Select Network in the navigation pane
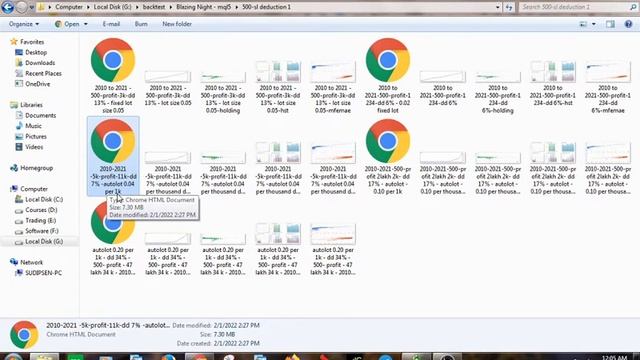 (31, 262)
